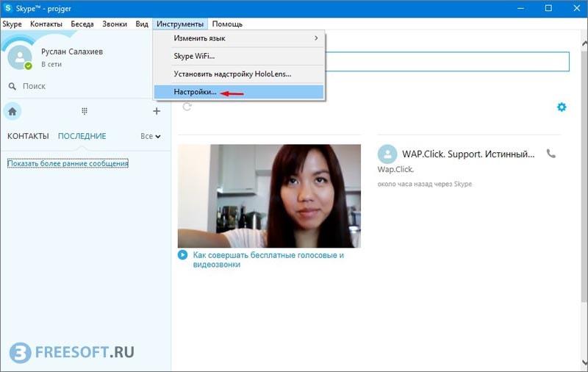Screen dimensions: 588x372
Task: Click the plus icon to add contact
Action: 157,111
